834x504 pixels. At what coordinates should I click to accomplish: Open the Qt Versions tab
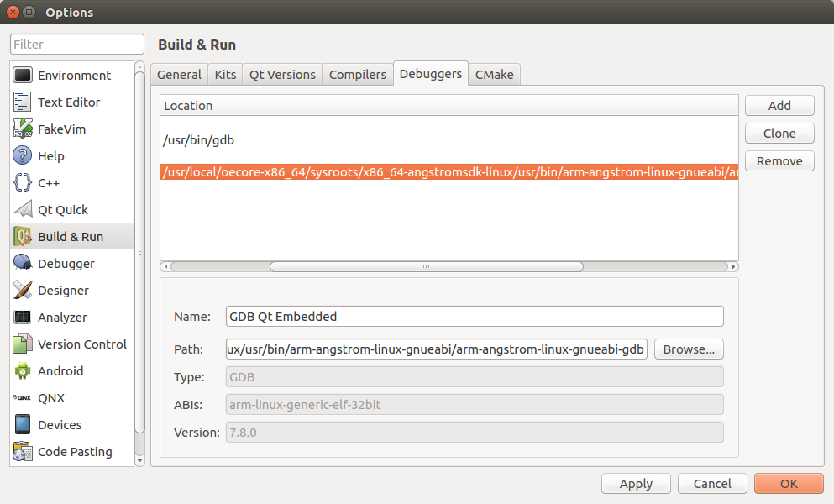click(282, 75)
